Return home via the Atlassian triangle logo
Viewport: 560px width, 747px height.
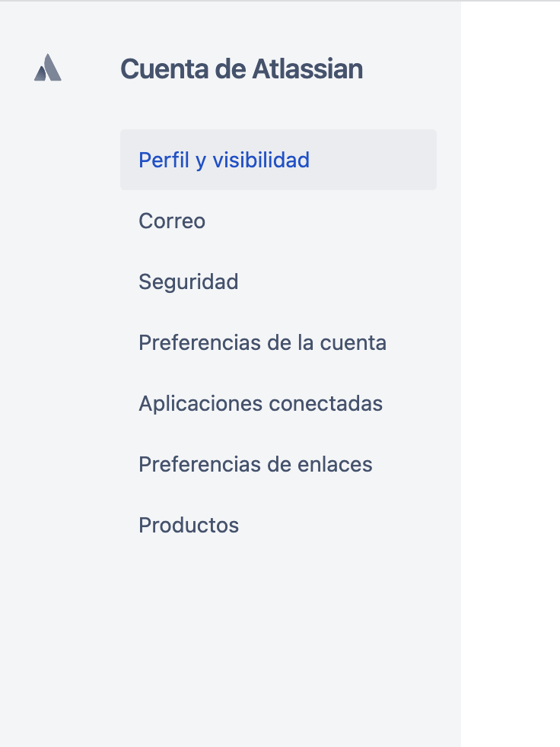coord(48,68)
